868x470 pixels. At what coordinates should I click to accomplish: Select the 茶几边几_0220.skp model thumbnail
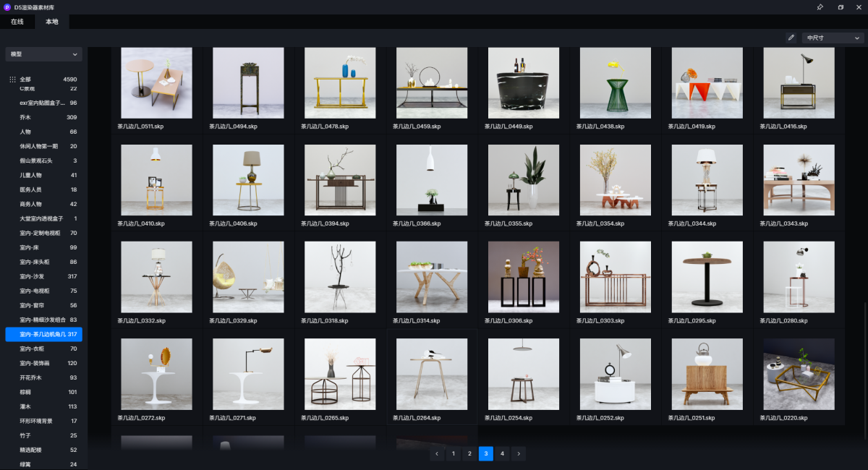tap(799, 374)
